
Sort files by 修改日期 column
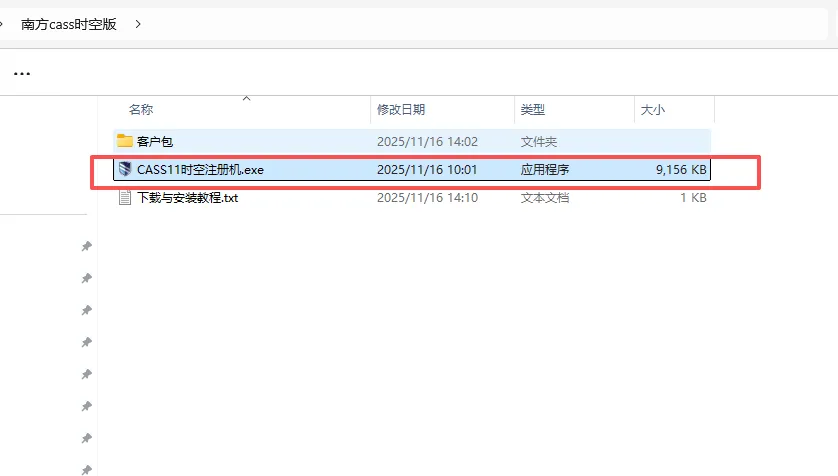[401, 110]
